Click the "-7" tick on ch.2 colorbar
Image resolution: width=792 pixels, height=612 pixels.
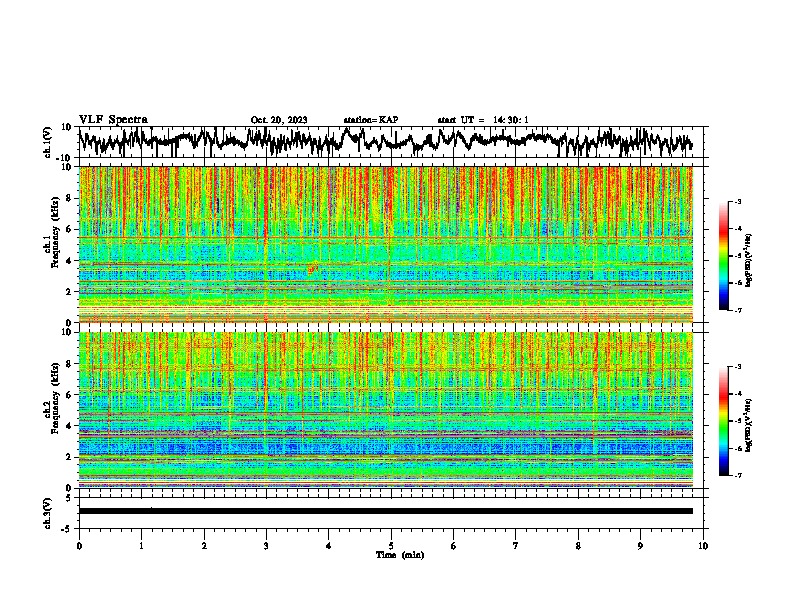[x=738, y=475]
